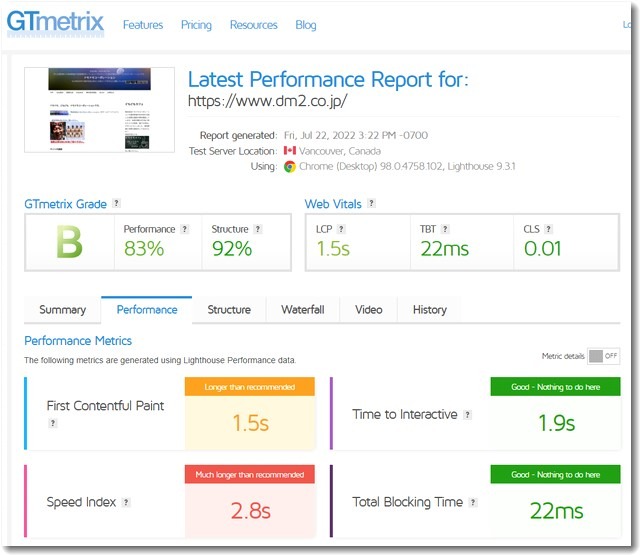640x555 pixels.
Task: Click the Canada flag icon
Action: [x=289, y=151]
